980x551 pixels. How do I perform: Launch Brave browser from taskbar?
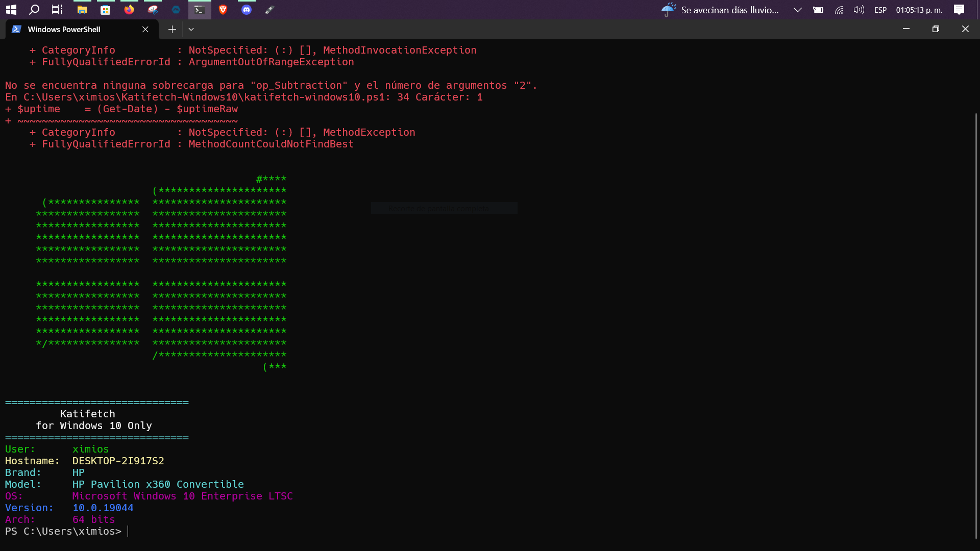coord(223,10)
